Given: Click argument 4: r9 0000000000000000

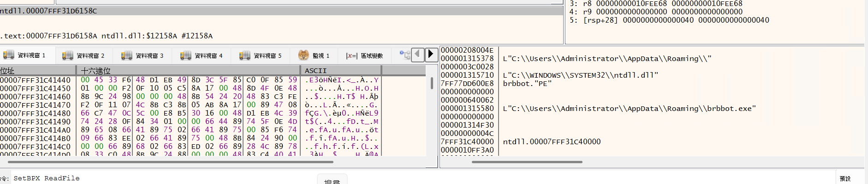Looking at the screenshot, I should [656, 12].
